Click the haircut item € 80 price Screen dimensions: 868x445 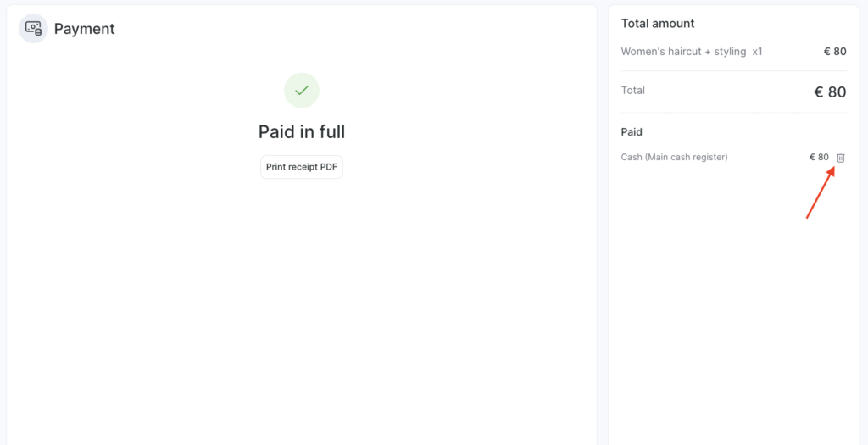point(835,52)
